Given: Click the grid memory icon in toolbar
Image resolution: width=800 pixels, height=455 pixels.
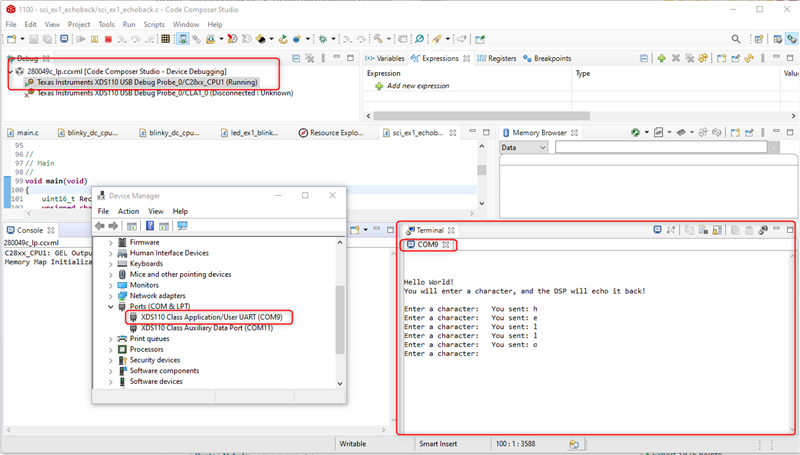Looking at the screenshot, I should coord(165,39).
